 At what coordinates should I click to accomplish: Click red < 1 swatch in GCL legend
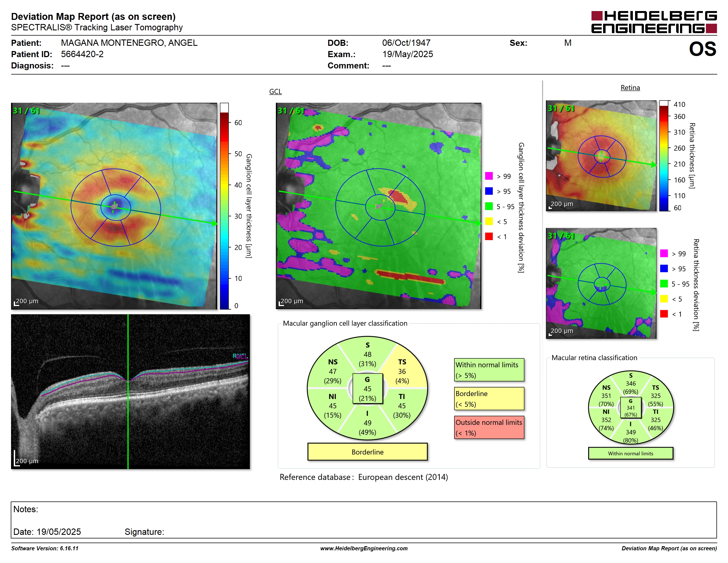point(489,237)
